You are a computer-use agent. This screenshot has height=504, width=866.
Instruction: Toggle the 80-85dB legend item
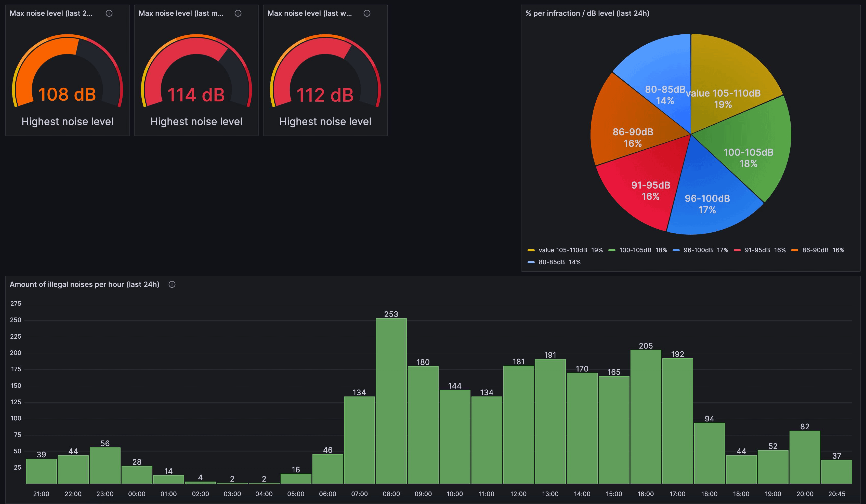(x=551, y=262)
